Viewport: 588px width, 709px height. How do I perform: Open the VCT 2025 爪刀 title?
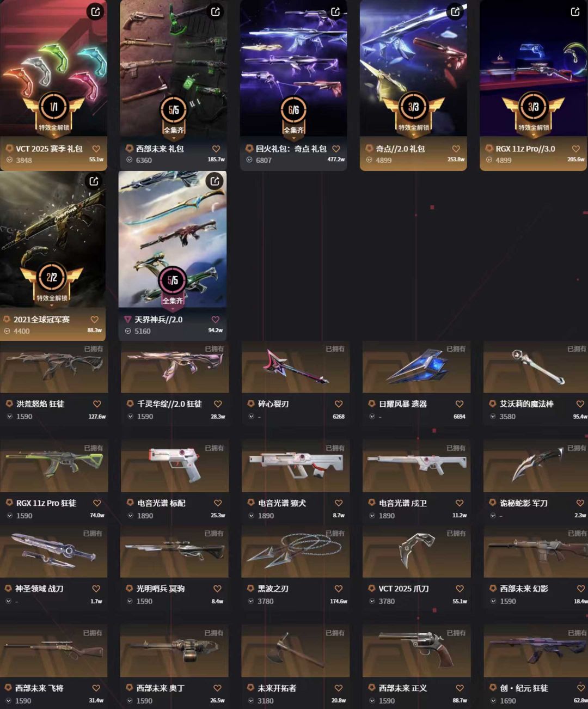pyautogui.click(x=403, y=589)
